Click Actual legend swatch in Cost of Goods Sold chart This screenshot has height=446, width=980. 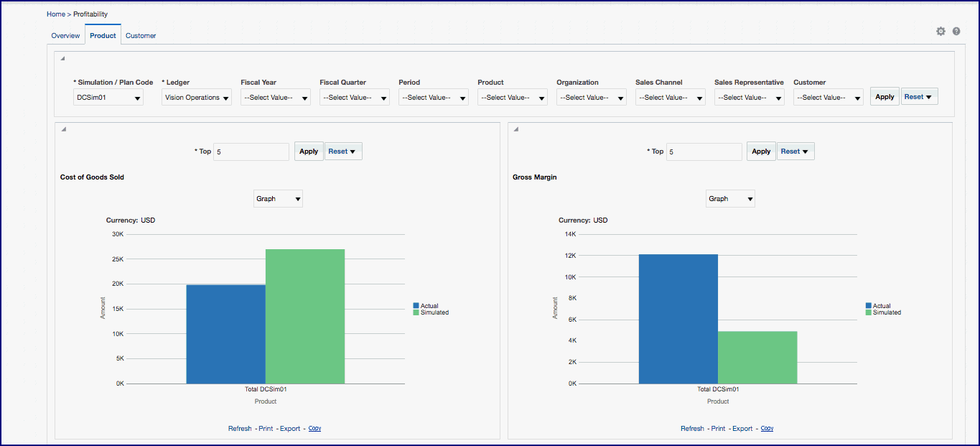pyautogui.click(x=416, y=306)
